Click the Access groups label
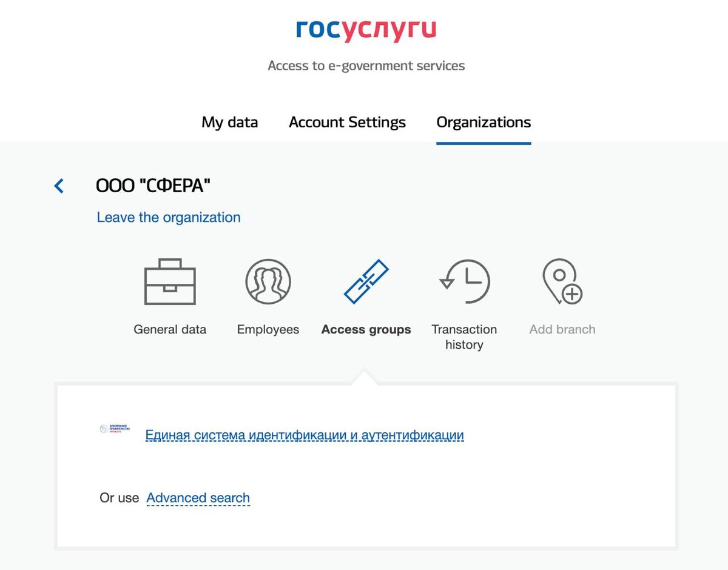 click(366, 329)
